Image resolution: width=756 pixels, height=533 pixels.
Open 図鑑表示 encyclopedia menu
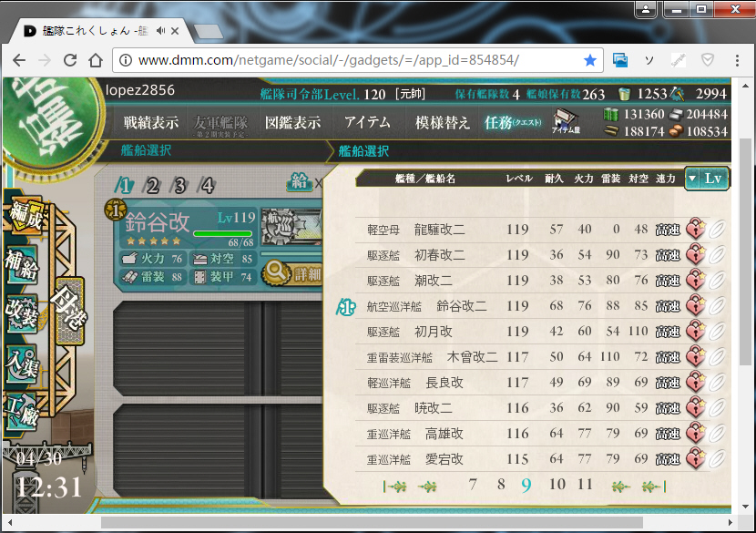292,122
